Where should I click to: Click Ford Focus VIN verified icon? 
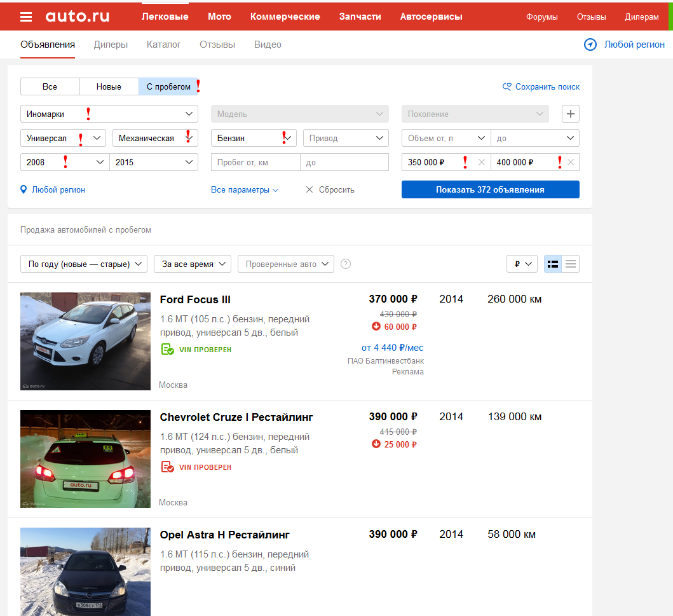[x=167, y=350]
